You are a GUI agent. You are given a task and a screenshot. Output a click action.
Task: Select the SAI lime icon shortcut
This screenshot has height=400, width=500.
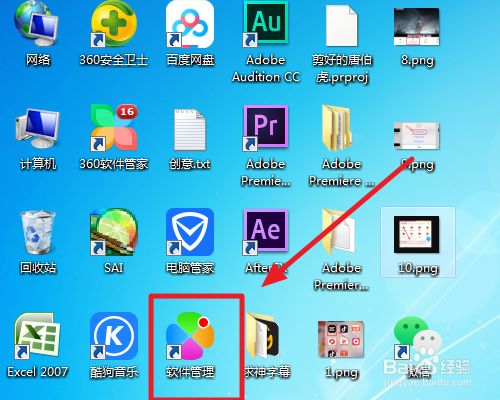click(114, 232)
